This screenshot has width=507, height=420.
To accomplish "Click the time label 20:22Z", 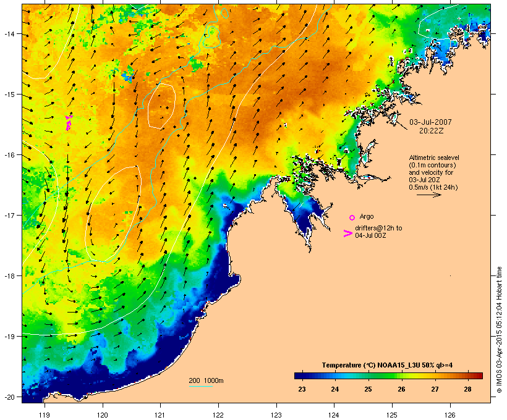I will 432,131.
